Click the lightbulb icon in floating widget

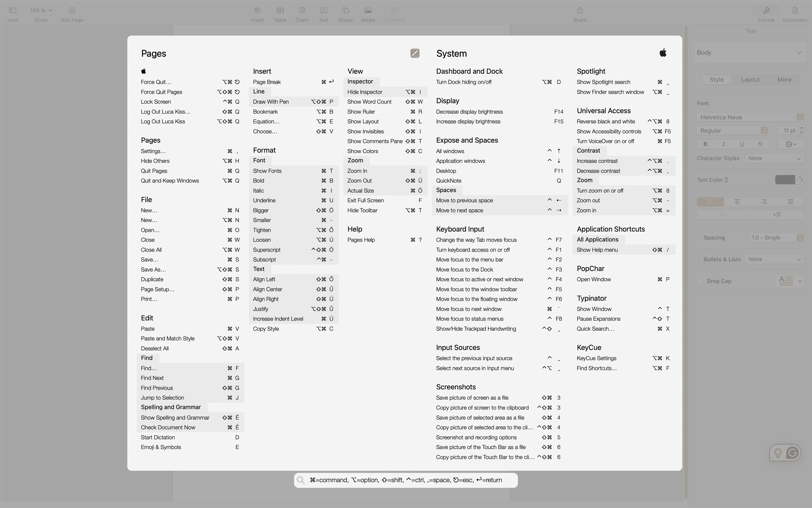coord(778,453)
